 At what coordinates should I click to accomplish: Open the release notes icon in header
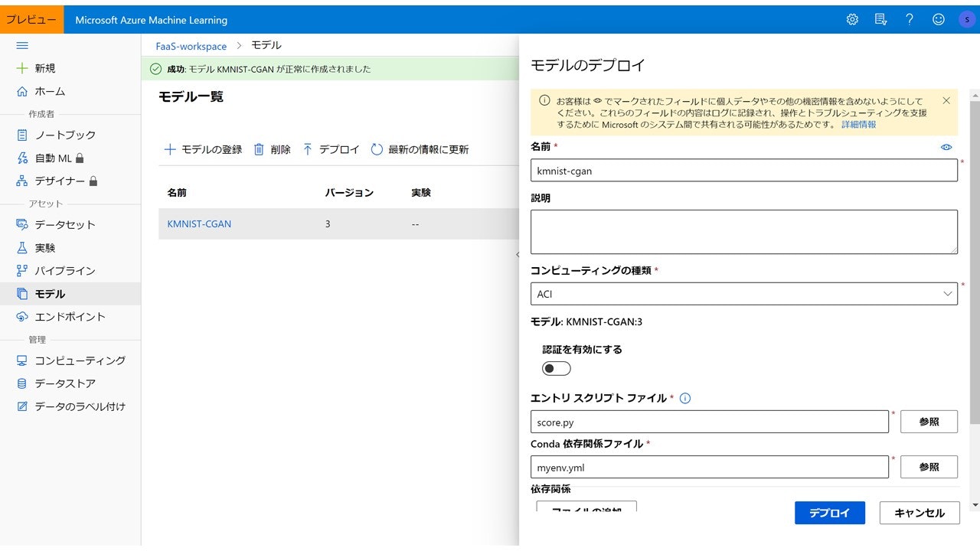click(x=880, y=20)
